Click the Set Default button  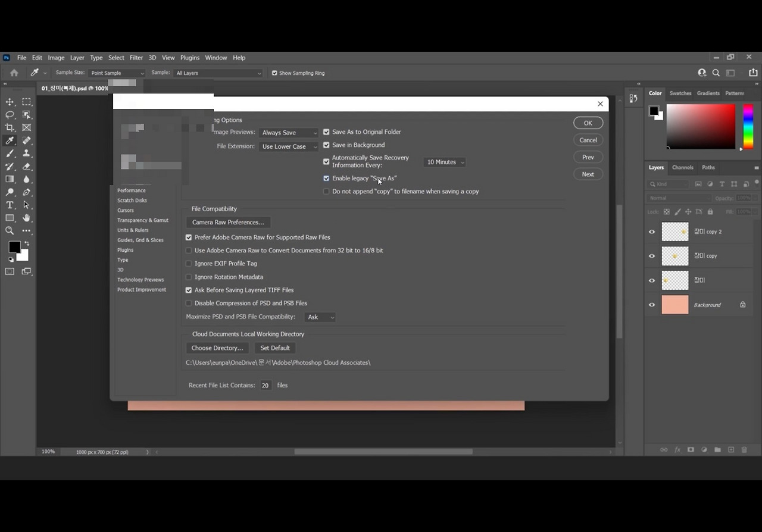click(275, 348)
